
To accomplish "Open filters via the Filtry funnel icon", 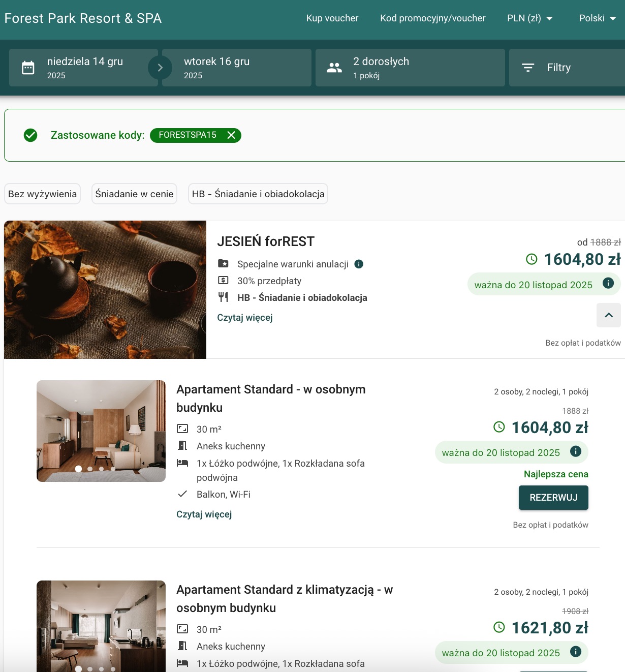I will click(x=528, y=67).
